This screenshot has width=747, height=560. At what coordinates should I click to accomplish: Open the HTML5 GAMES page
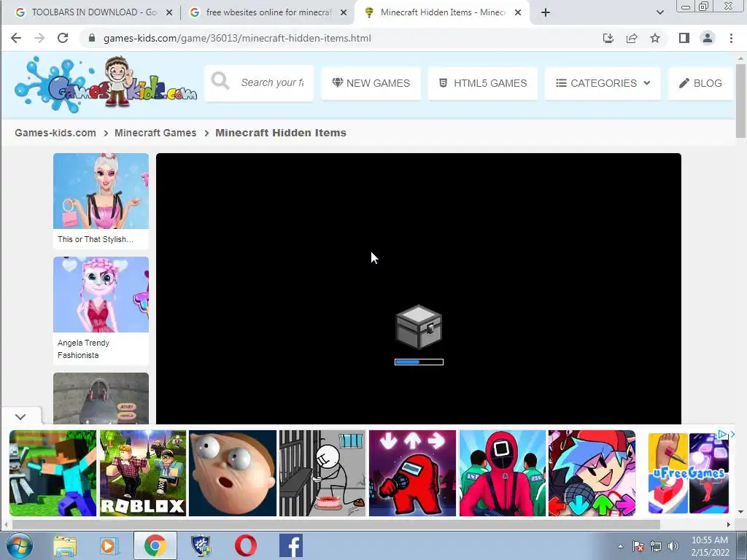483,83
